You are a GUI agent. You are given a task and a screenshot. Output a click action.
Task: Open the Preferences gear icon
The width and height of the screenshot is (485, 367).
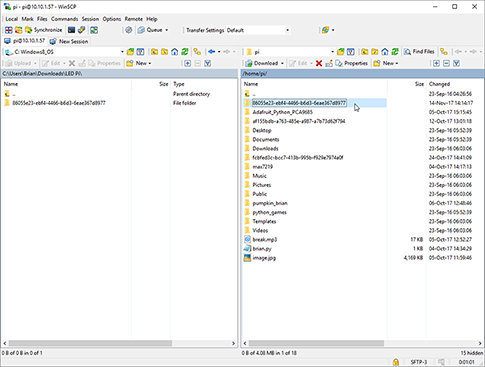click(129, 30)
